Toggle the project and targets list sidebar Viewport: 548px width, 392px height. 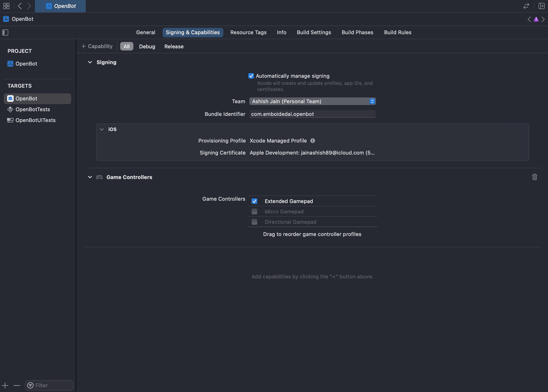point(5,33)
